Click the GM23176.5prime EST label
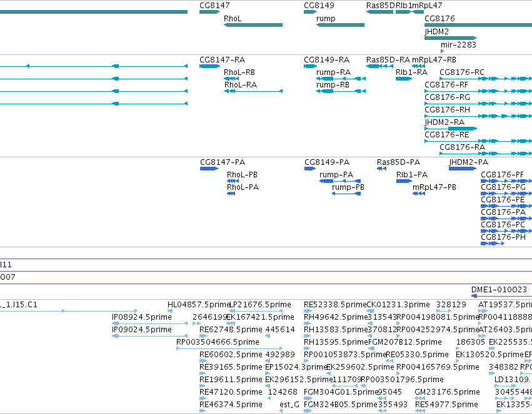Screen dimensions: 532x414 (x=447, y=392)
